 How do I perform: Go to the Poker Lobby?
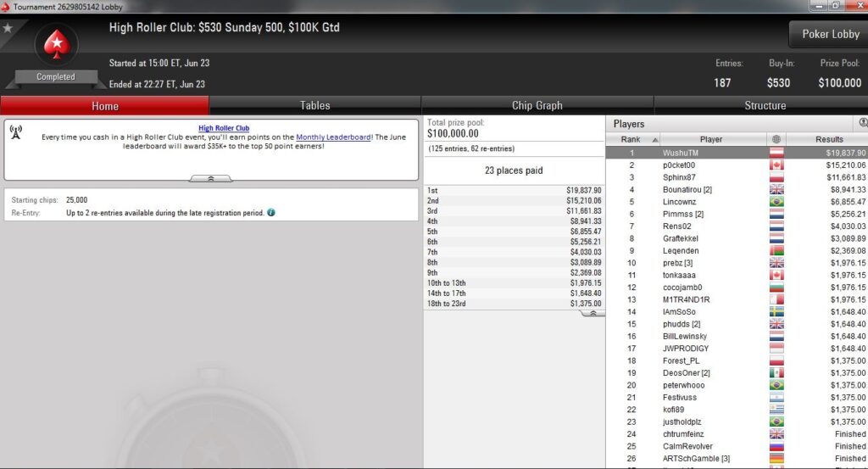tap(831, 34)
